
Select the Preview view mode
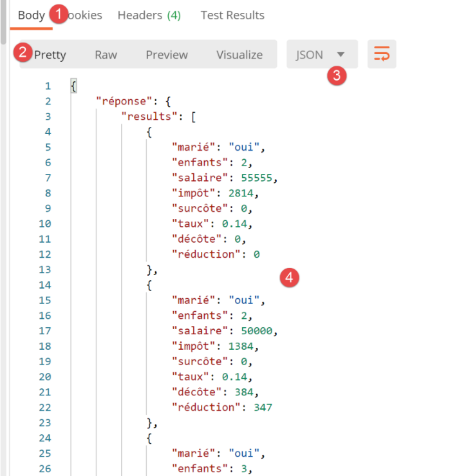pyautogui.click(x=167, y=55)
